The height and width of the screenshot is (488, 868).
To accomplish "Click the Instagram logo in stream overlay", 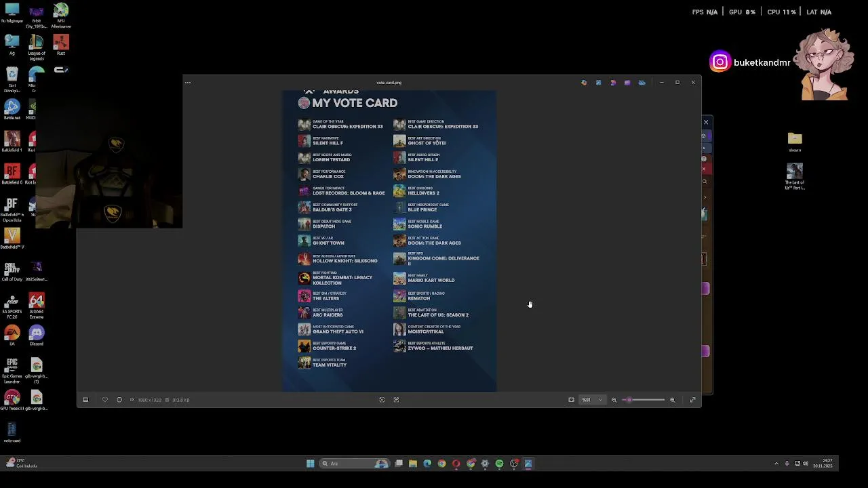I will [x=720, y=62].
